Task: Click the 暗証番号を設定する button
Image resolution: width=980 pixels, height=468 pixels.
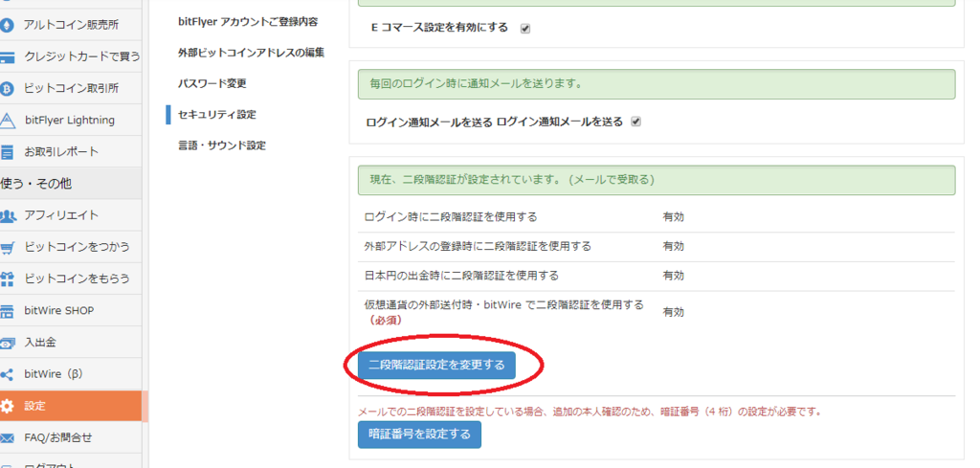Action: coord(419,435)
